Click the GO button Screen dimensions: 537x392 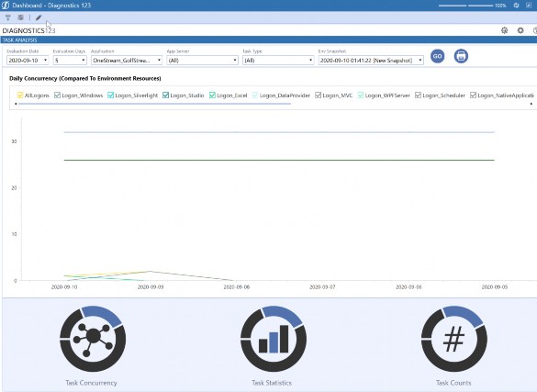[437, 56]
